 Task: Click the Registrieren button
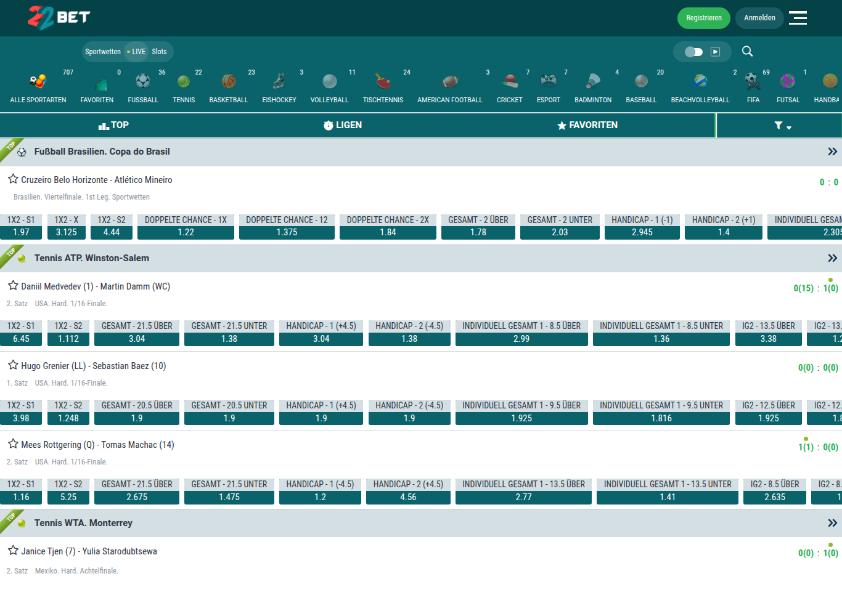coord(704,18)
